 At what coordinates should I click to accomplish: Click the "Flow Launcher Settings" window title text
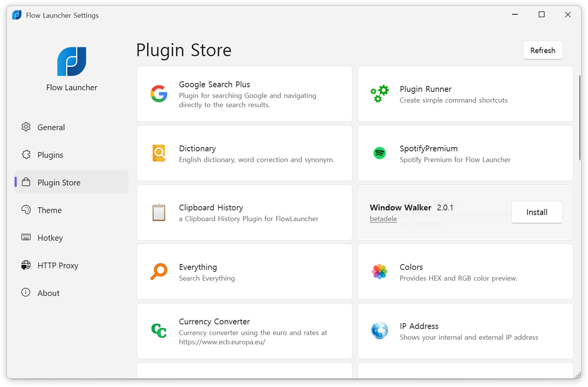[x=62, y=15]
